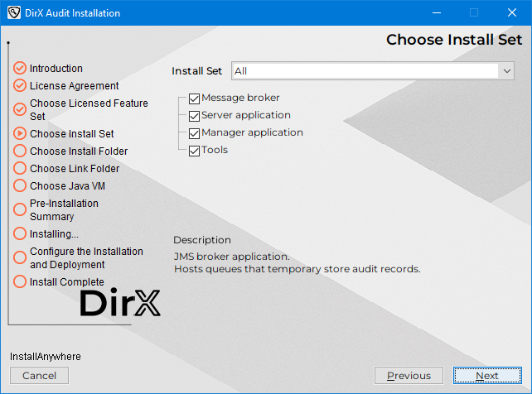Viewport: 532px width, 394px height.
Task: Go back with the Previous button
Action: pyautogui.click(x=409, y=376)
